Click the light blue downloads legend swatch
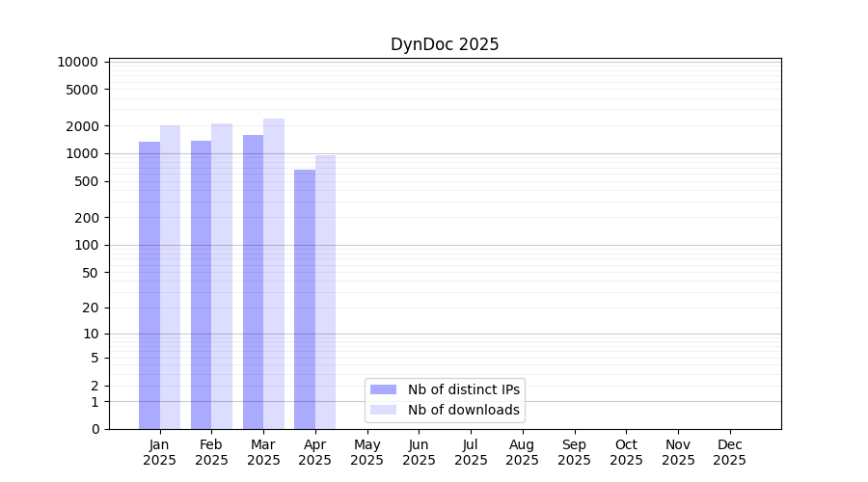The height and width of the screenshot is (482, 868). 383,410
